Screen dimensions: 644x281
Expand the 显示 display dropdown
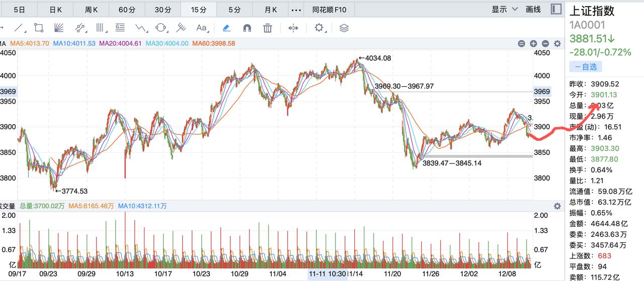[505, 9]
